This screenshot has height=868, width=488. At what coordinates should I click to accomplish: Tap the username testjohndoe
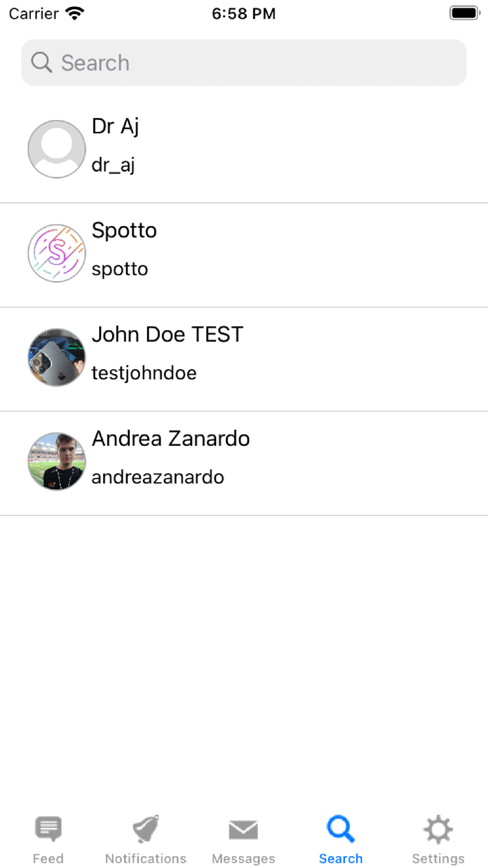[x=144, y=373]
